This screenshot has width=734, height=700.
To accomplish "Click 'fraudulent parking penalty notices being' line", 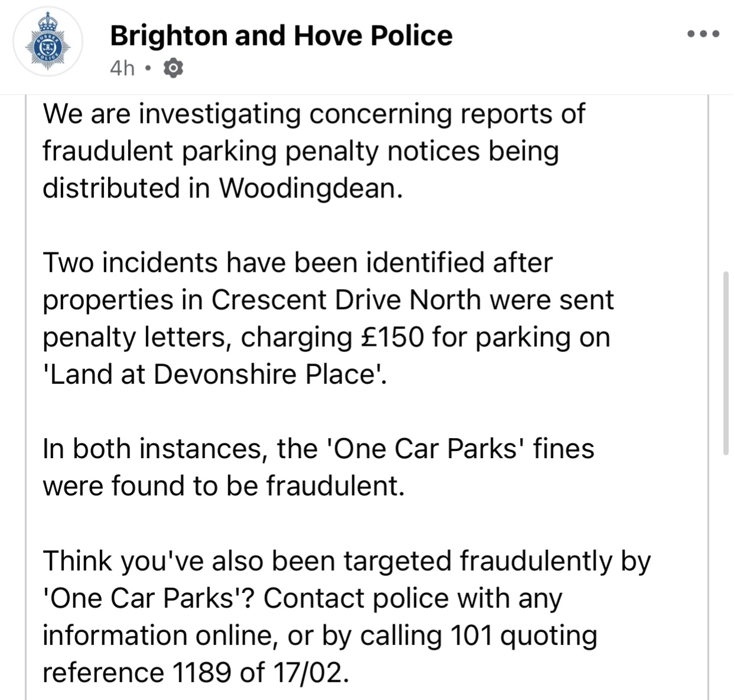I will (300, 151).
